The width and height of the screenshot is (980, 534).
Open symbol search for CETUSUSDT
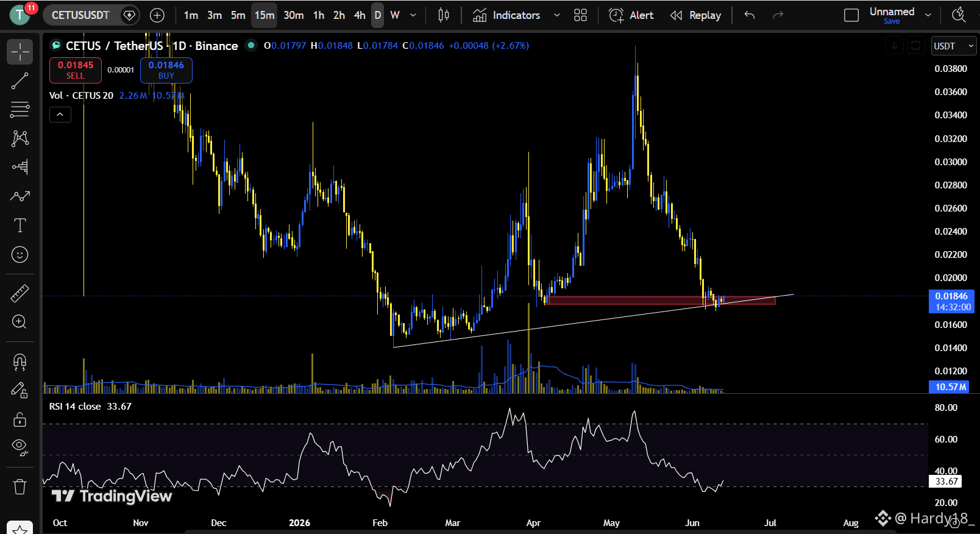coord(80,15)
